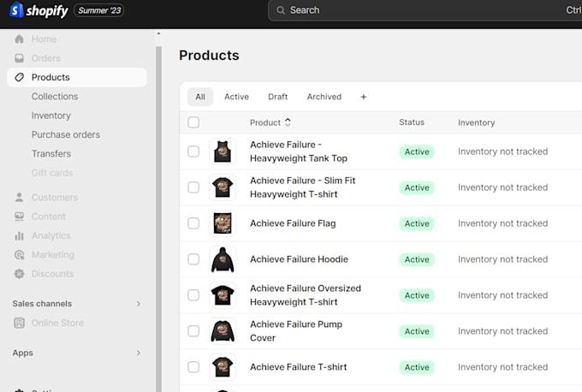Open Analytics in the sidebar

coord(51,235)
